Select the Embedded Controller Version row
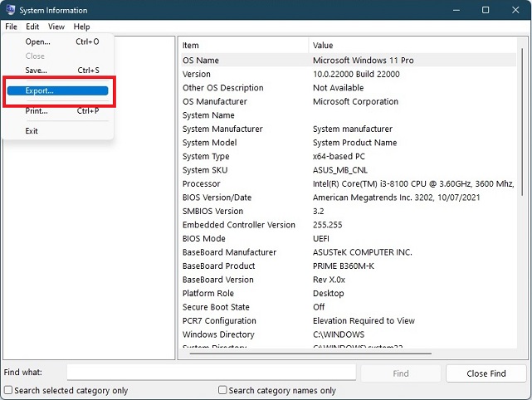Viewport: 532px width, 400px height. [x=349, y=225]
